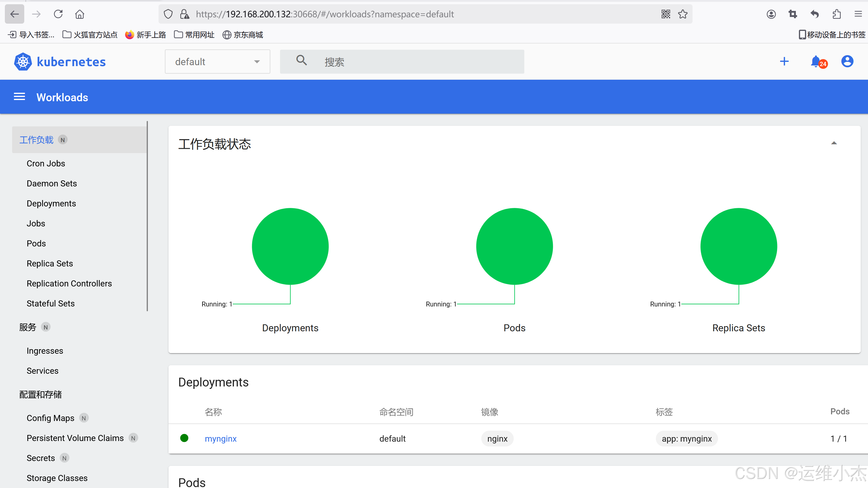
Task: Open Firefox application menu button
Action: click(x=858, y=14)
